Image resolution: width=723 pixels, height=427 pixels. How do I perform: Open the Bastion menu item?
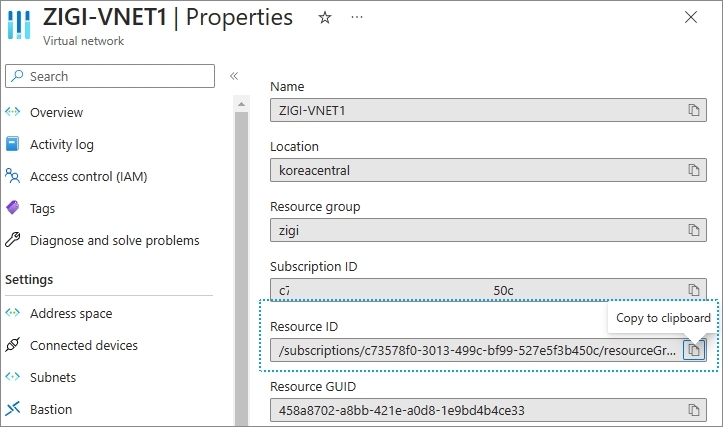51,409
